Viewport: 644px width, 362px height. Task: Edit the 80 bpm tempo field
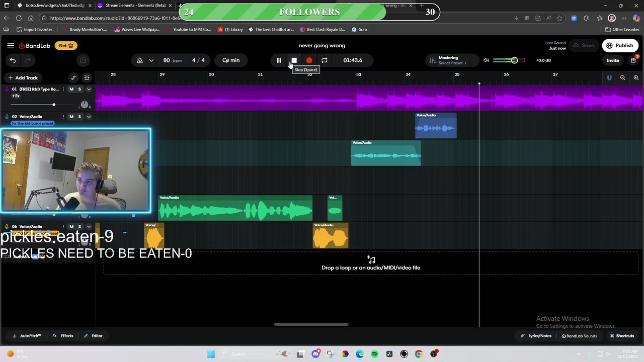[x=172, y=60]
